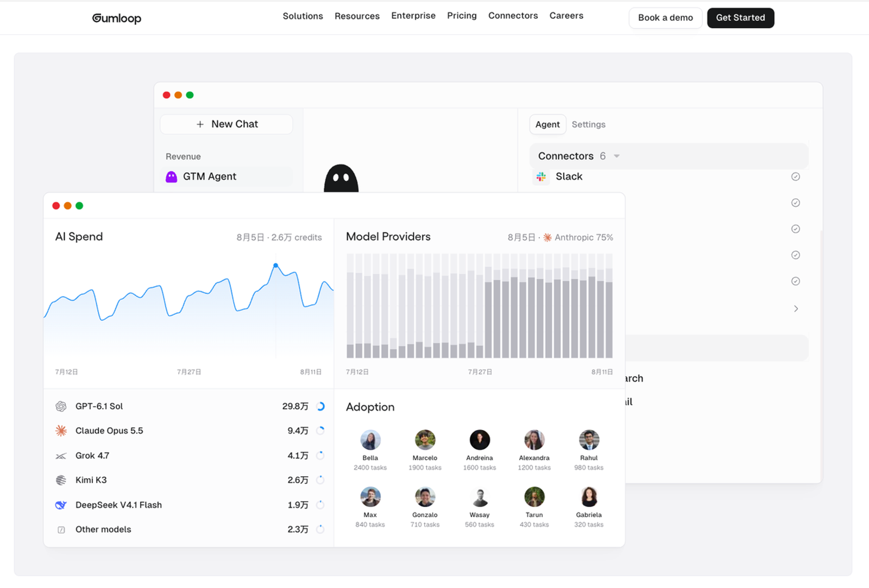This screenshot has width=869, height=588.
Task: Switch to the Agent tab
Action: click(x=547, y=124)
